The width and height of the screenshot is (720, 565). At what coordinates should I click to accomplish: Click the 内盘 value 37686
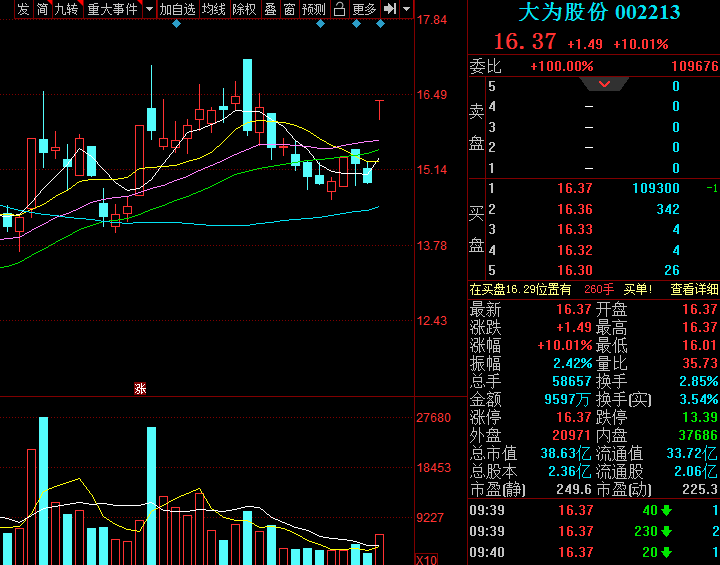click(x=698, y=435)
